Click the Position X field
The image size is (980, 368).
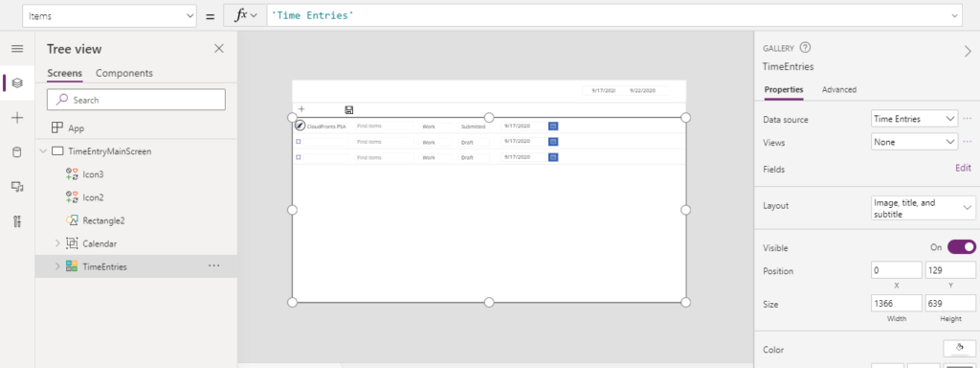pos(896,270)
